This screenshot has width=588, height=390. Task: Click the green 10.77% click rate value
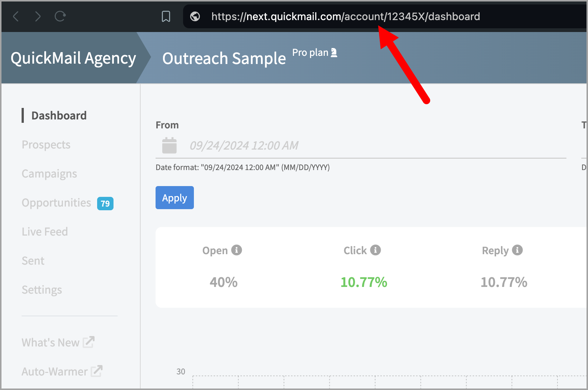pyautogui.click(x=364, y=282)
